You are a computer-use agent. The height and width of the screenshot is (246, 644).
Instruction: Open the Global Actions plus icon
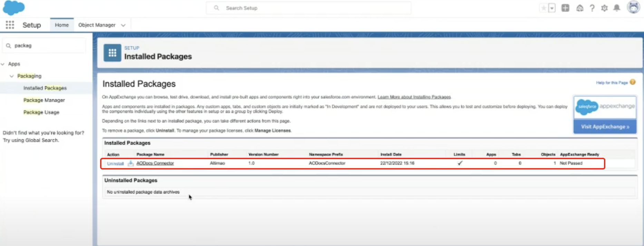click(565, 8)
